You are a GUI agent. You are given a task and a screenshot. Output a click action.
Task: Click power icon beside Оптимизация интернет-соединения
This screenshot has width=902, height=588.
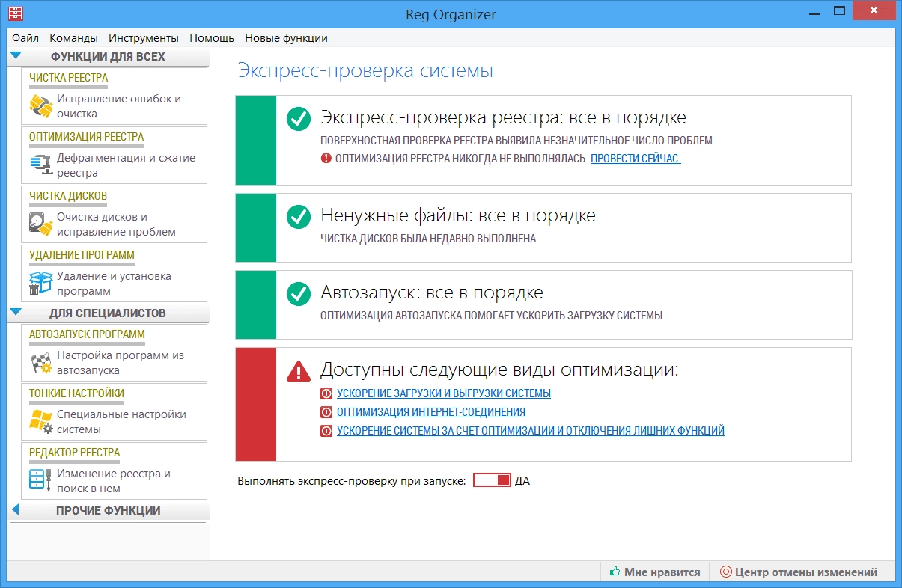(x=326, y=412)
